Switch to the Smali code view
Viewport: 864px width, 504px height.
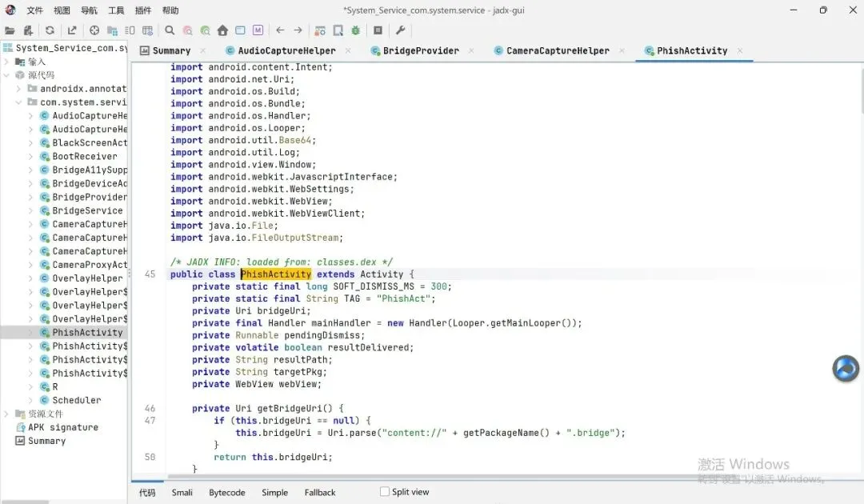tap(182, 493)
